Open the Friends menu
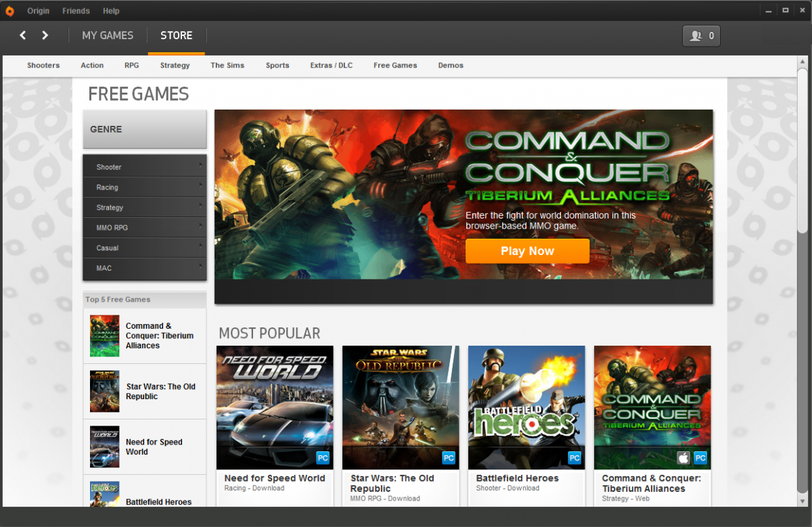Viewport: 812px width, 527px height. (76, 11)
